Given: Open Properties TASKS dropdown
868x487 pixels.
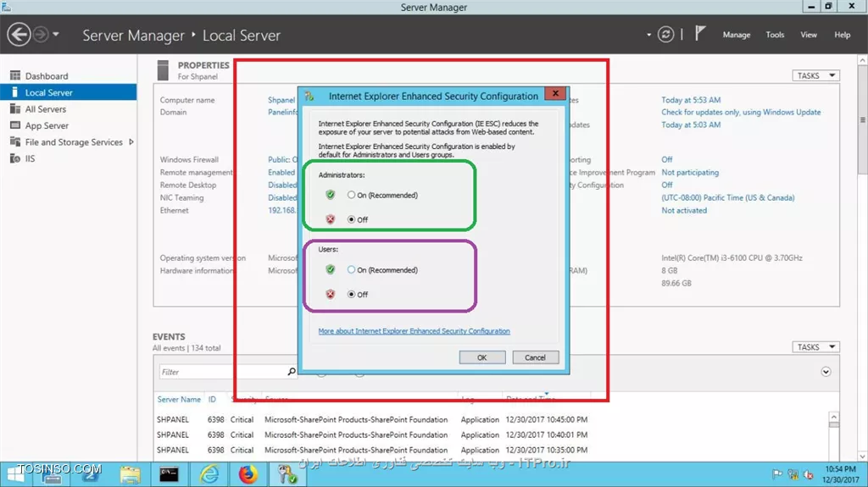Looking at the screenshot, I should click(x=816, y=75).
